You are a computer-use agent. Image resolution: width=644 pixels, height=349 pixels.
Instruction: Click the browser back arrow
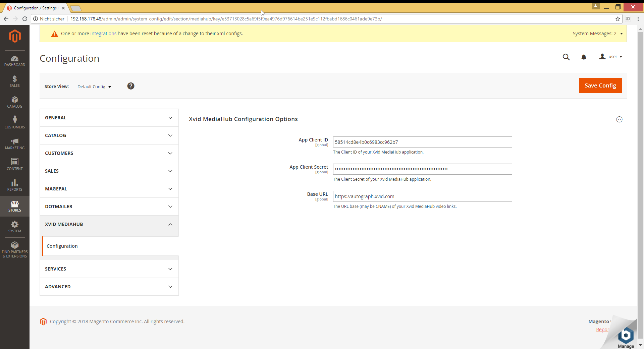tap(6, 19)
